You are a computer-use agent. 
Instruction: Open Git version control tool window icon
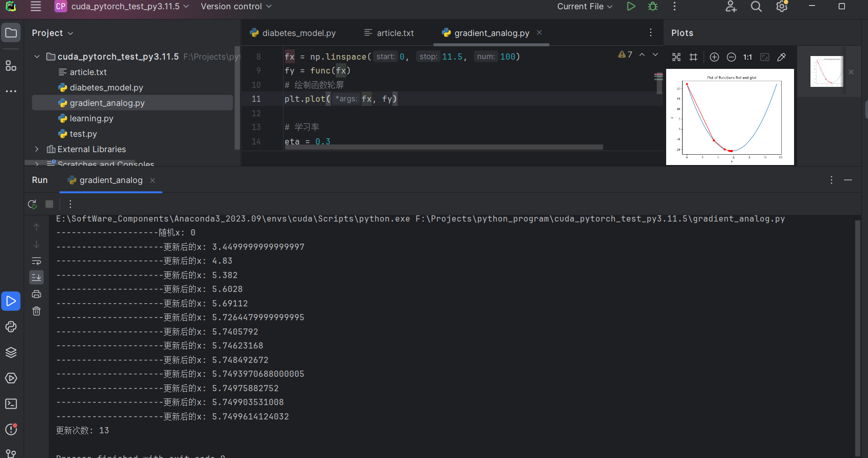pyautogui.click(x=11, y=453)
